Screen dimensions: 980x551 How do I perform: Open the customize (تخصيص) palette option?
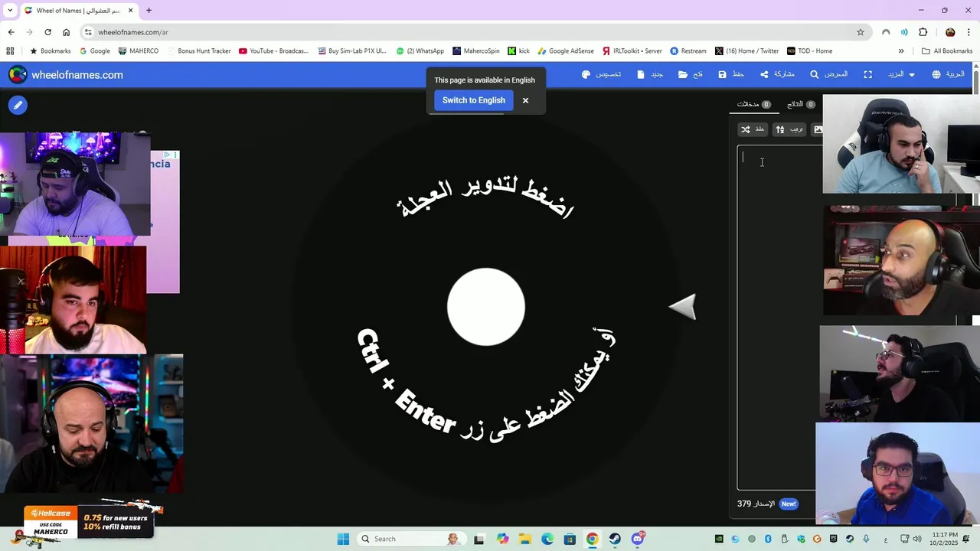(602, 74)
